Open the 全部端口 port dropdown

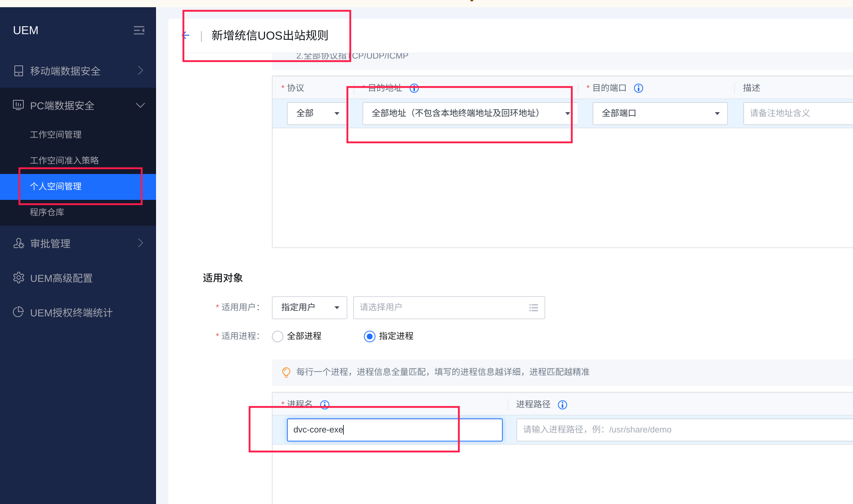pyautogui.click(x=660, y=114)
